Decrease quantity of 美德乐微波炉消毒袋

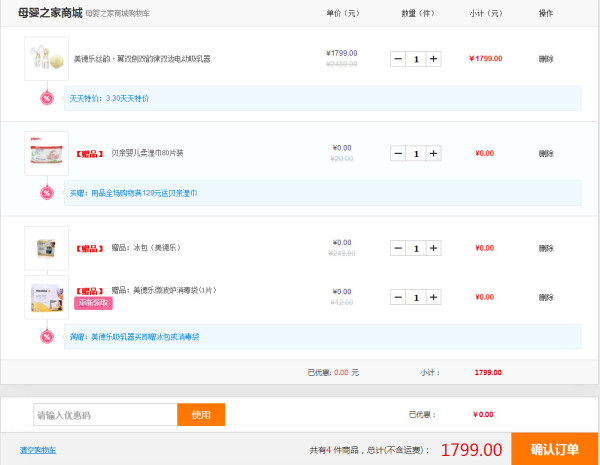pos(398,297)
